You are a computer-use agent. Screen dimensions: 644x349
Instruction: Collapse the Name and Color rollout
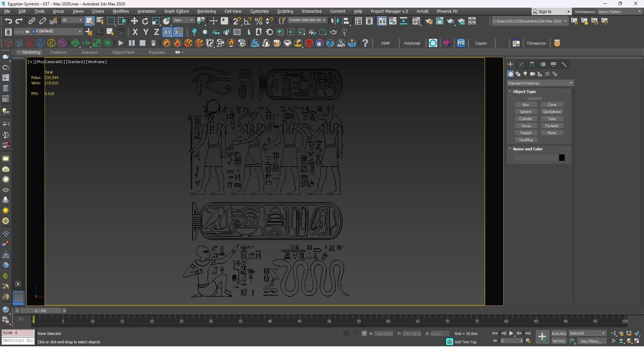click(510, 149)
